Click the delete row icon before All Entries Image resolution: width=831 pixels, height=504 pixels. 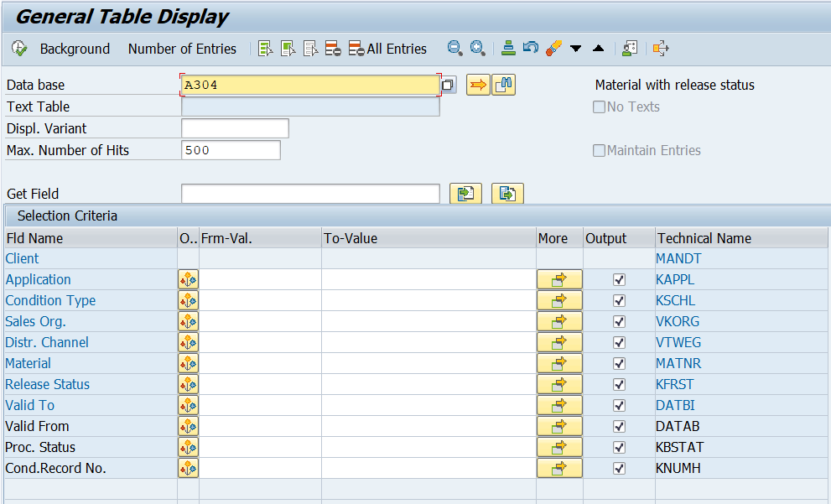[x=334, y=49]
